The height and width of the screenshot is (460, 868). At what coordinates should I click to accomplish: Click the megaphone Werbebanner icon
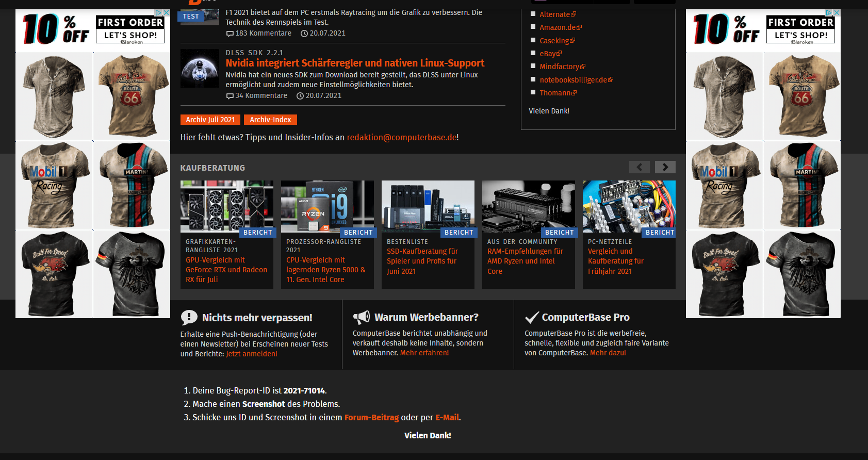[361, 317]
